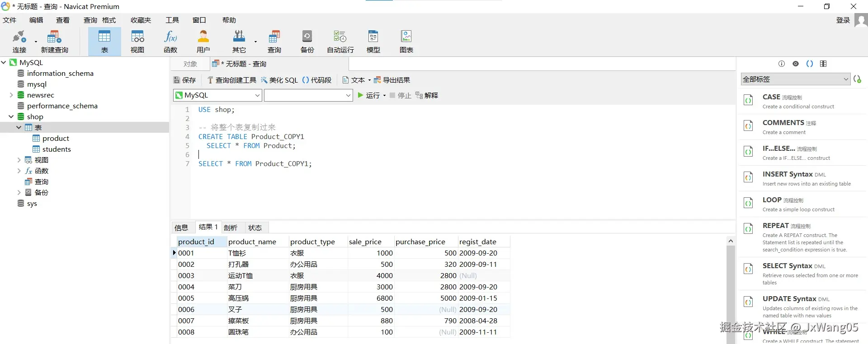Expand the 备份 backup node under shop
The height and width of the screenshot is (344, 868).
tap(19, 192)
